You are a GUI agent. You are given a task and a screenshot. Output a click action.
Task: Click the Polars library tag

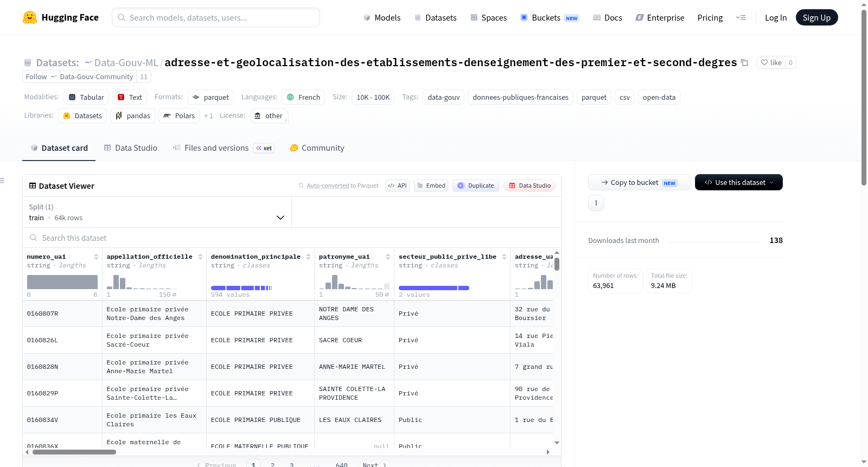tap(179, 116)
